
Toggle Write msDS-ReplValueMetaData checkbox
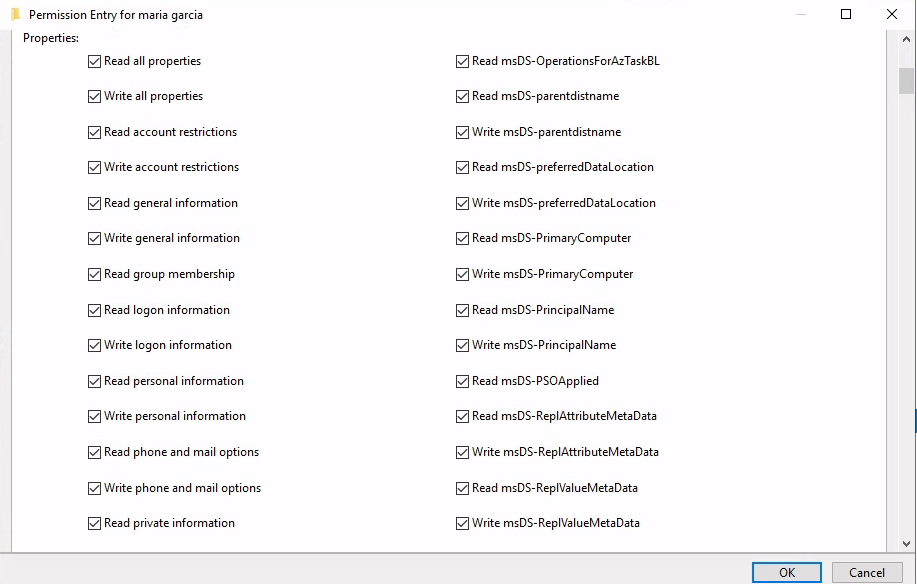(x=462, y=524)
